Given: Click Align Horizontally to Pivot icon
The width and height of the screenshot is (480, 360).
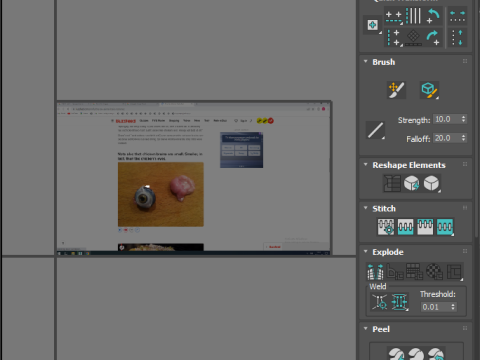Looking at the screenshot, I should tap(394, 17).
